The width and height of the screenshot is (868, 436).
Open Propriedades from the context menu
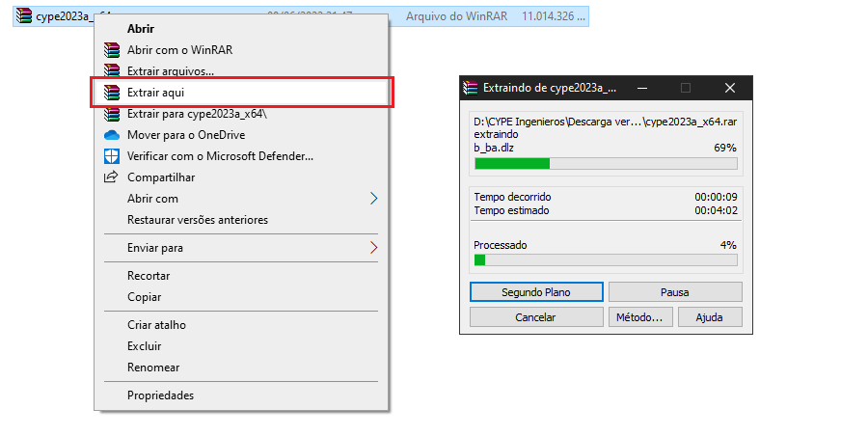pyautogui.click(x=160, y=395)
